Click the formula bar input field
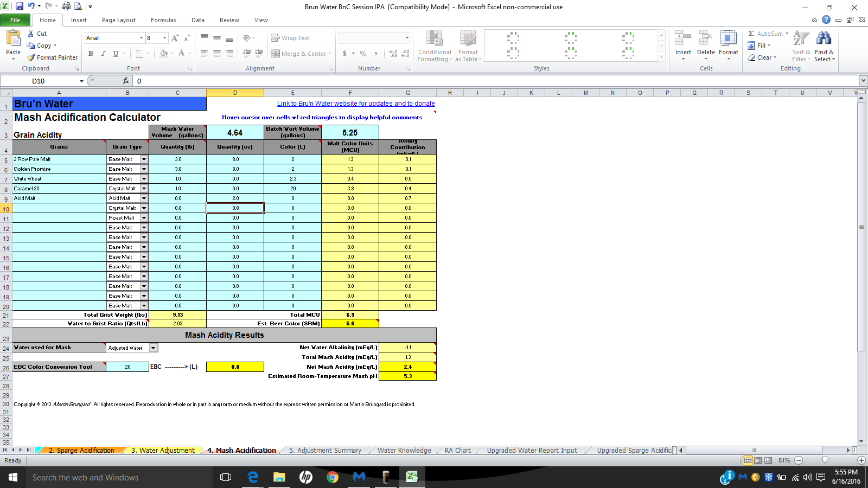The width and height of the screenshot is (868, 488). [x=496, y=81]
